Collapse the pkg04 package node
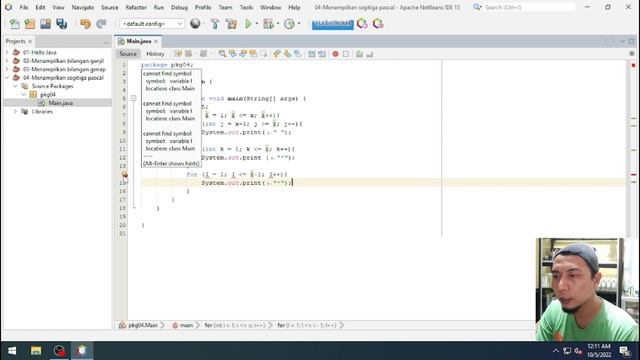 click(x=24, y=95)
